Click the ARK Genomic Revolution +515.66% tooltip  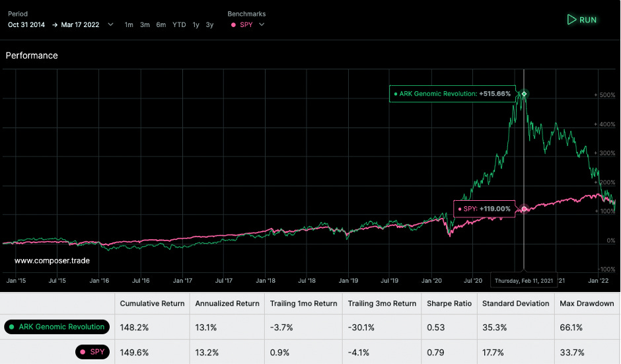point(453,94)
